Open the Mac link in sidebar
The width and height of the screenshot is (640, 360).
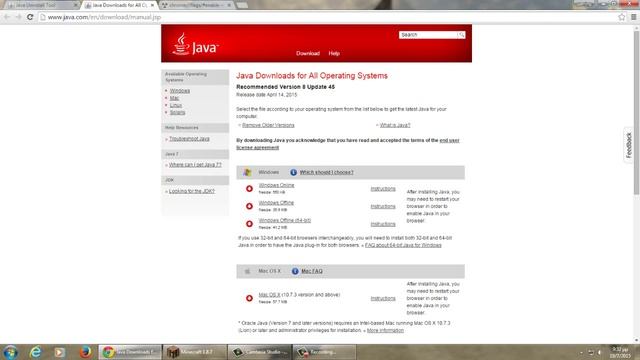point(174,98)
